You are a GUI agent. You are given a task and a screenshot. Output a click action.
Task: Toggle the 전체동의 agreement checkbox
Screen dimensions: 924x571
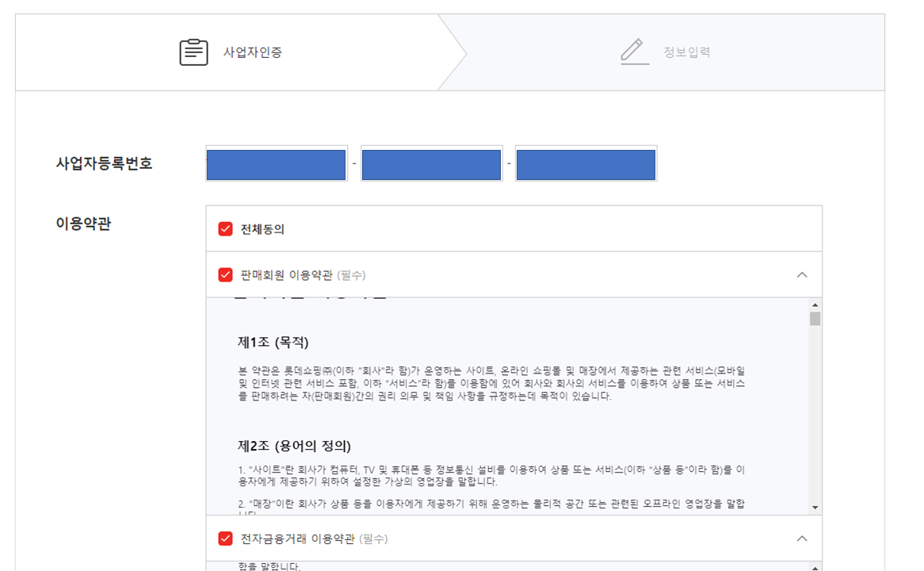point(224,227)
